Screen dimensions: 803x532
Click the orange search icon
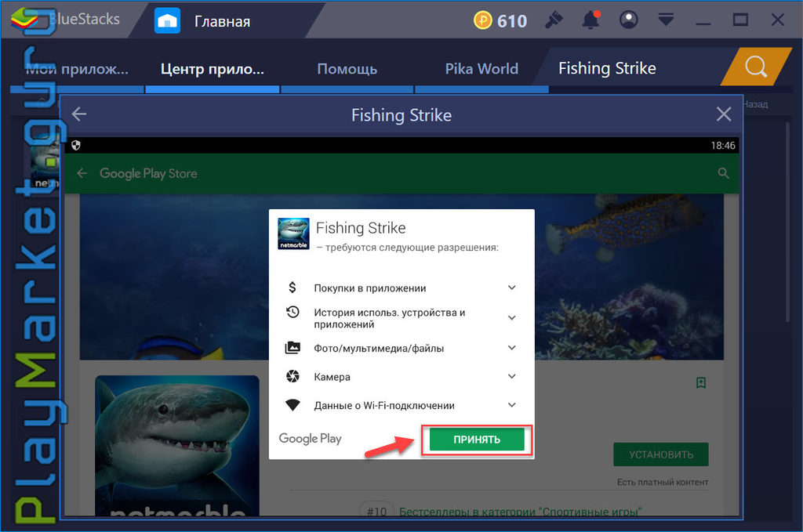[756, 67]
